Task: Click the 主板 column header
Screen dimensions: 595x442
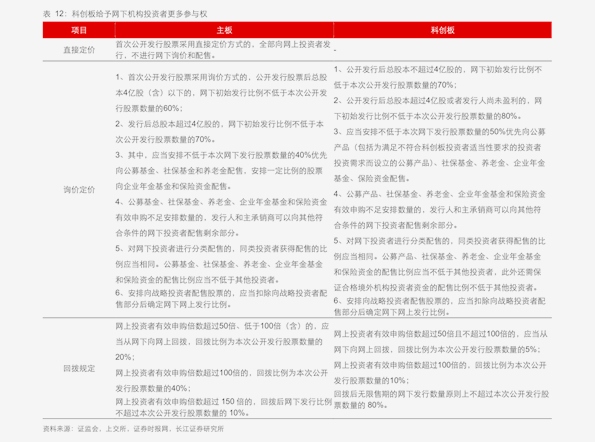Action: pyautogui.click(x=224, y=30)
